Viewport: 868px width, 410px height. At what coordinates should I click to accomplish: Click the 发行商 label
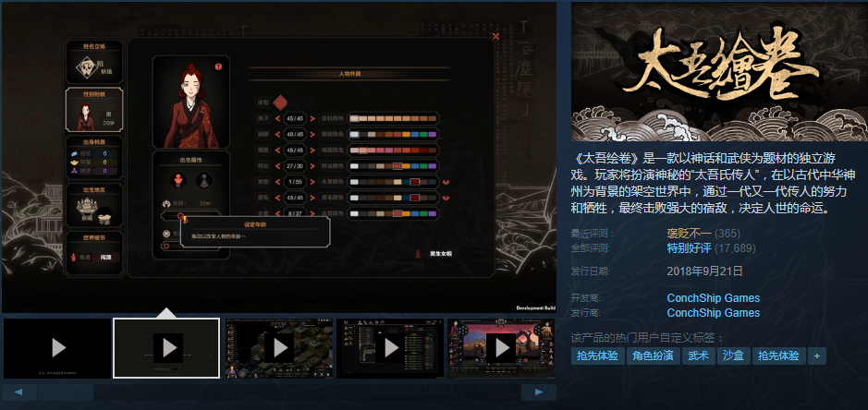[586, 313]
